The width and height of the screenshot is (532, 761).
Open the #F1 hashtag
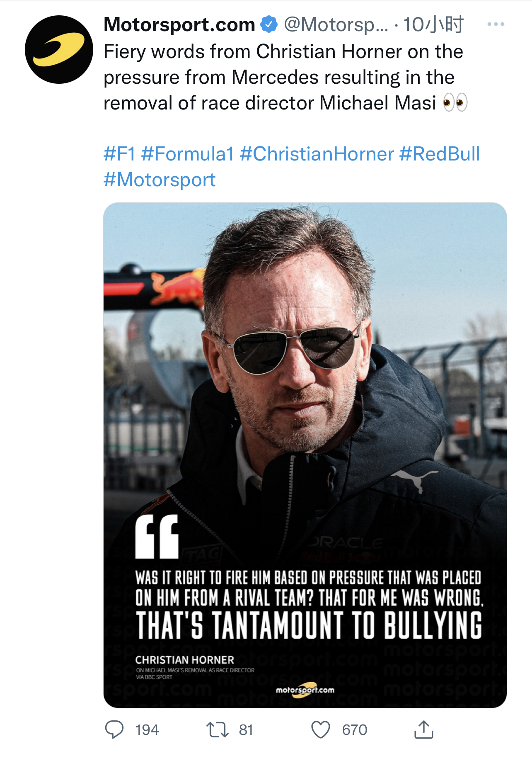[x=119, y=154]
